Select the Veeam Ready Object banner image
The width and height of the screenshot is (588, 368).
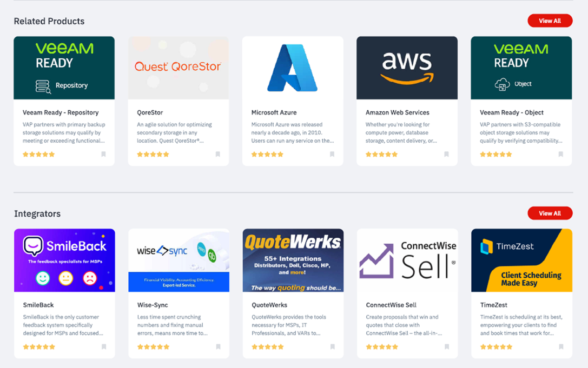click(x=521, y=68)
